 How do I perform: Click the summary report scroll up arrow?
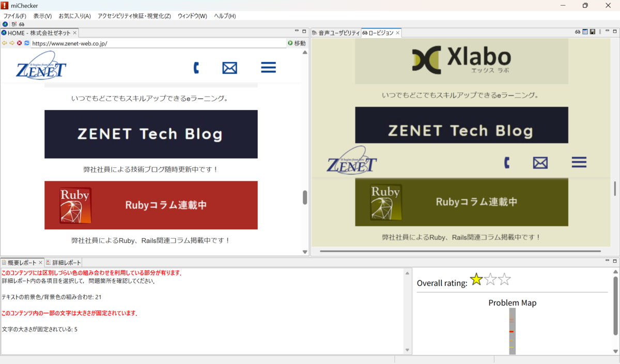[407, 273]
